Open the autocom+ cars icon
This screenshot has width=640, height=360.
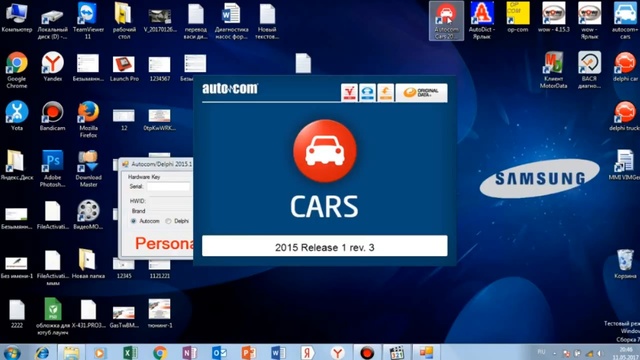coord(625,20)
